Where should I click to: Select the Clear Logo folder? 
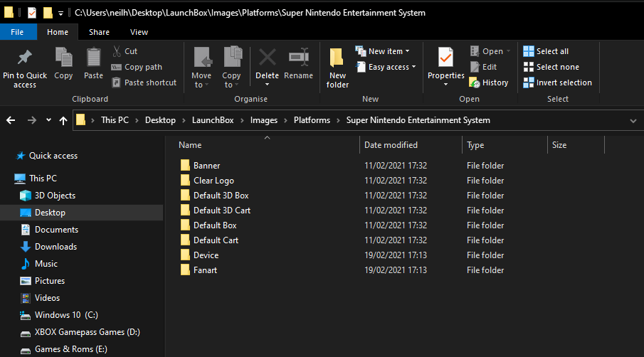207,181
